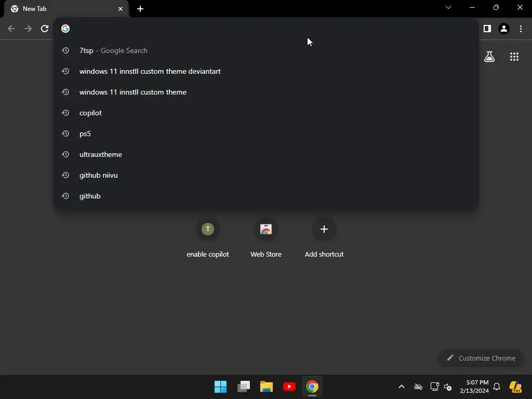Click the history icon beside ps5

tap(65, 134)
